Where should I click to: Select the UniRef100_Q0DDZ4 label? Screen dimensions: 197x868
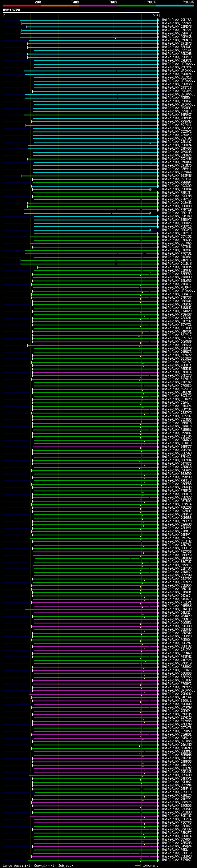tap(177, 155)
